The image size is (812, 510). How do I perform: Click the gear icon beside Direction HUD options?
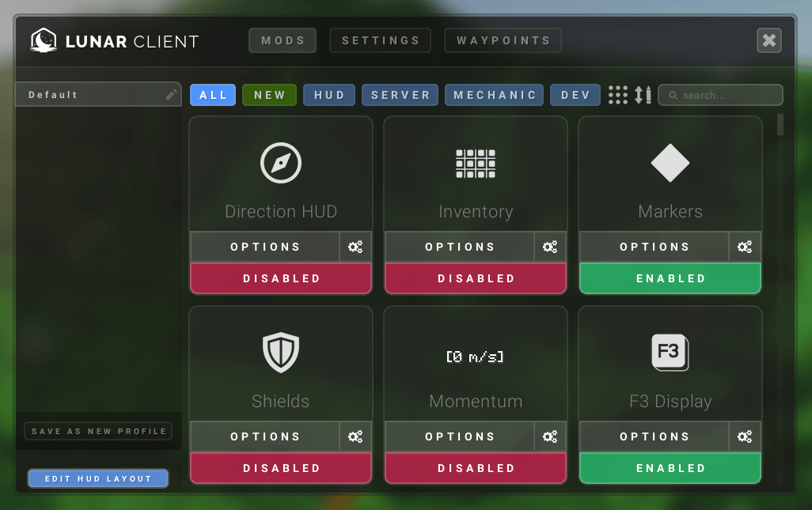[x=355, y=247]
